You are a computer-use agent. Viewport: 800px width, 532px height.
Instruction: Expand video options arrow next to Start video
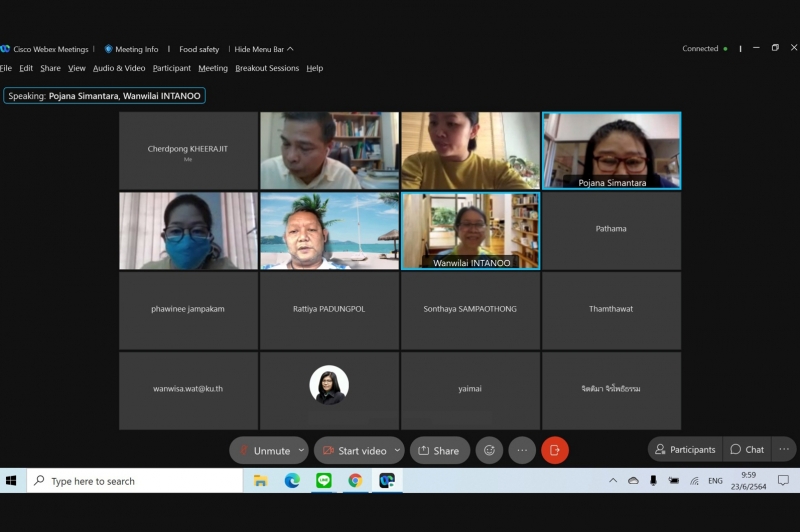tap(397, 450)
